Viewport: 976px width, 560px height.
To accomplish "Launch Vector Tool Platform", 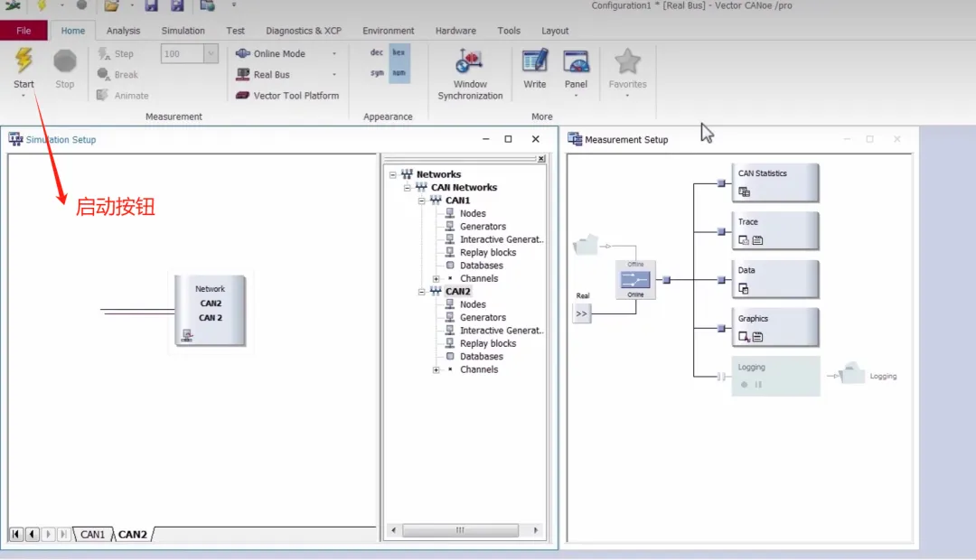I will (x=287, y=95).
